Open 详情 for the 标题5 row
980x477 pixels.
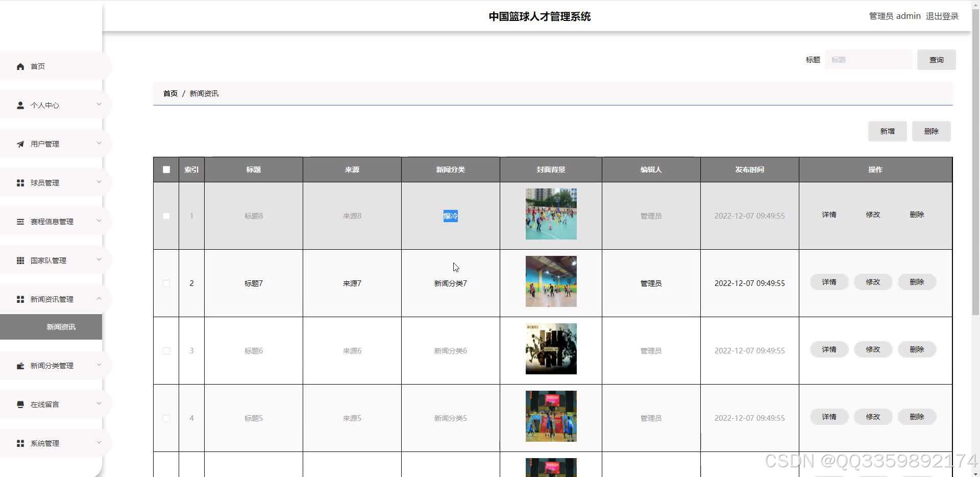click(829, 417)
